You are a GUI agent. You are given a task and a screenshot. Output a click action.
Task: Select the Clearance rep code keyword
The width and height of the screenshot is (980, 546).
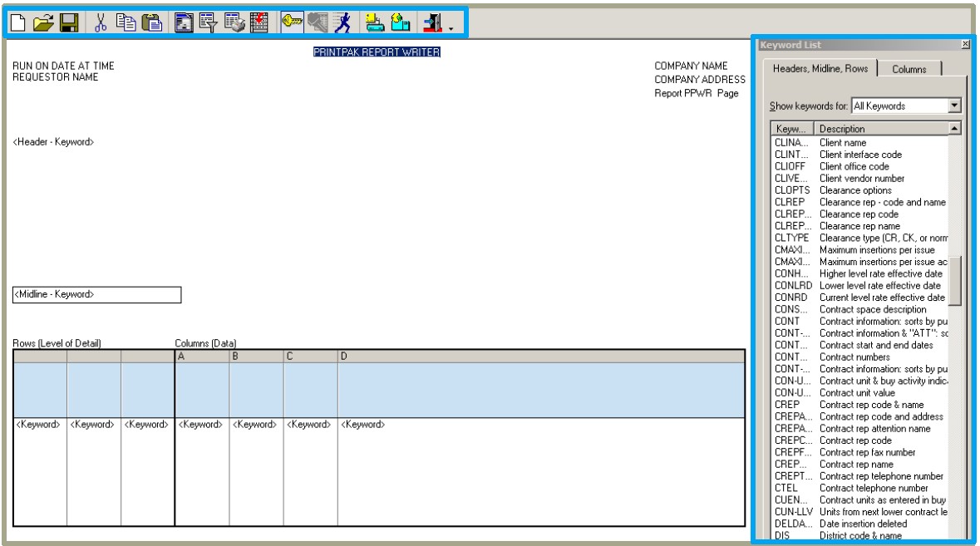pos(860,214)
